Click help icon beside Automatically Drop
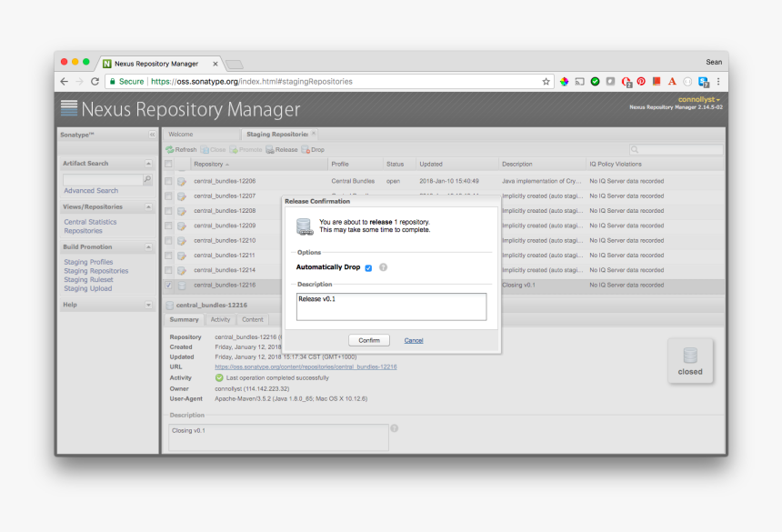Screen dimensions: 782x532 [383, 267]
